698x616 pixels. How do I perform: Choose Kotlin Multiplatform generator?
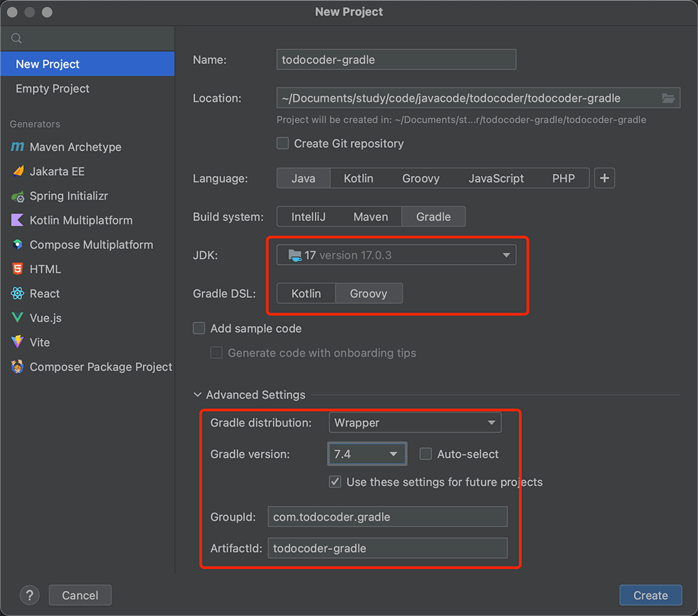point(87,220)
